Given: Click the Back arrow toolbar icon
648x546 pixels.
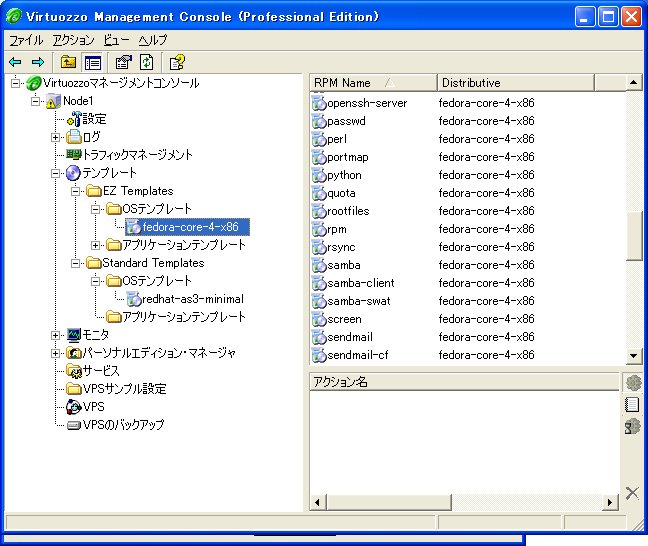Looking at the screenshot, I should [15, 62].
